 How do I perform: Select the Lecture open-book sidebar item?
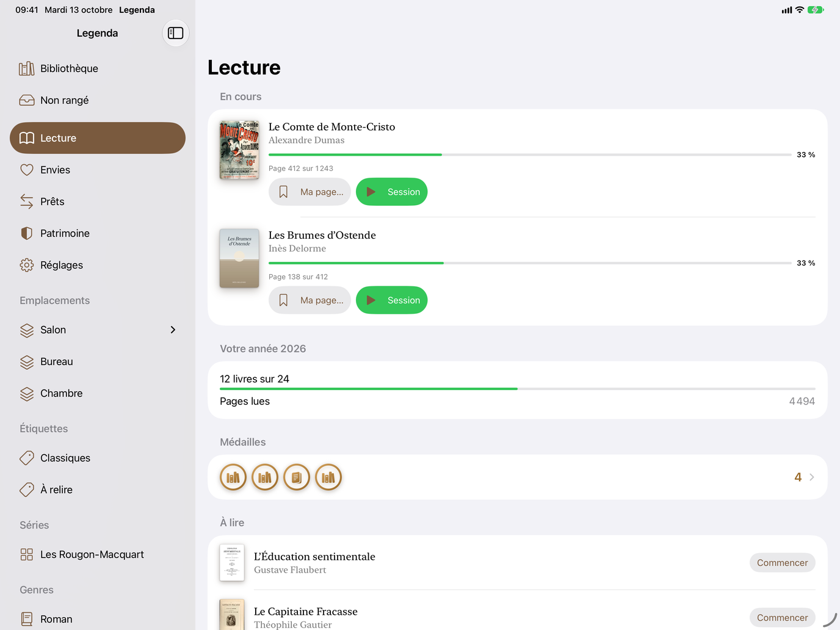coord(98,138)
